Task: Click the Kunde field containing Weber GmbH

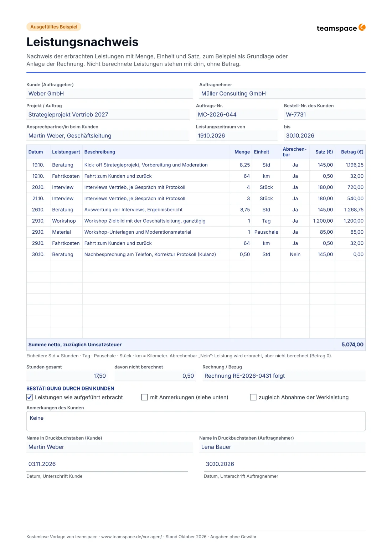Action: pyautogui.click(x=109, y=94)
